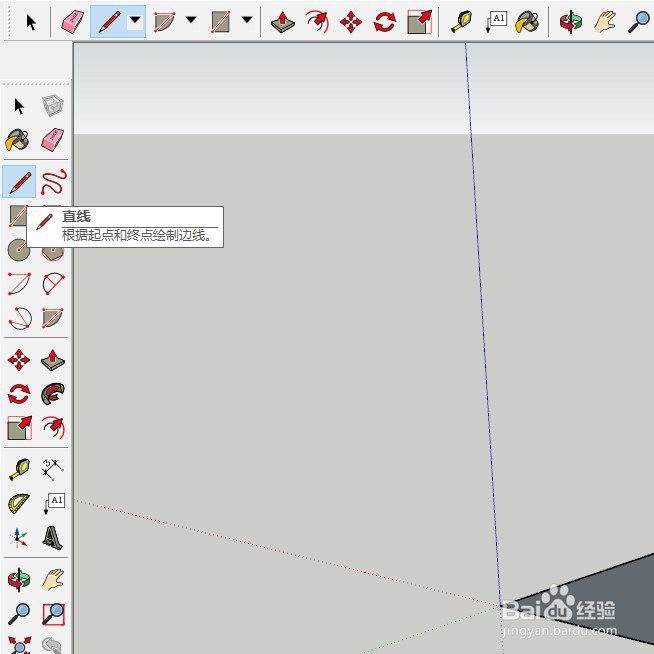Image resolution: width=654 pixels, height=654 pixels.
Task: Activate Push/Pull in the top toolbar
Action: (282, 22)
